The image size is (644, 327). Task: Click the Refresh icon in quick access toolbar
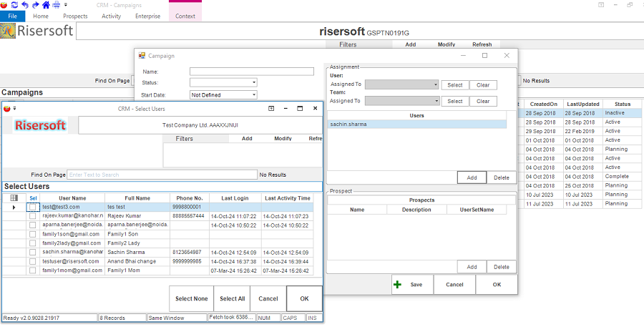[x=16, y=4]
